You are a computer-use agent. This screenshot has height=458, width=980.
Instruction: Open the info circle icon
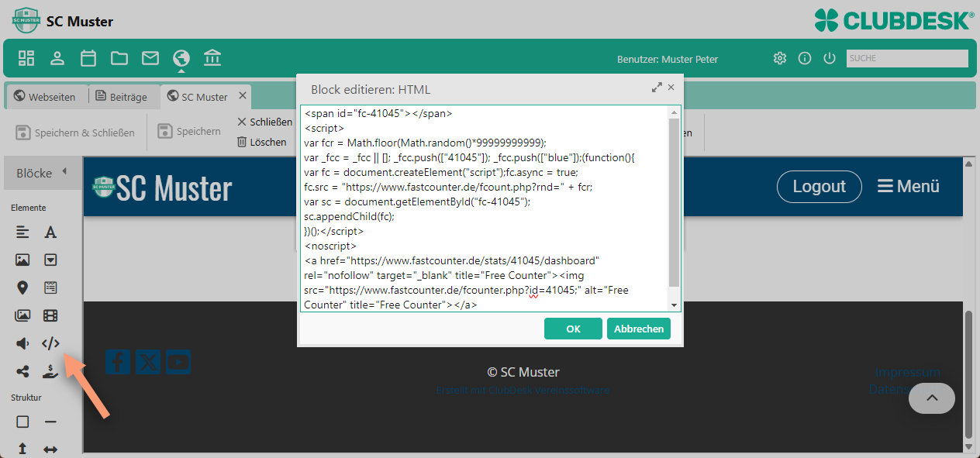coord(805,58)
